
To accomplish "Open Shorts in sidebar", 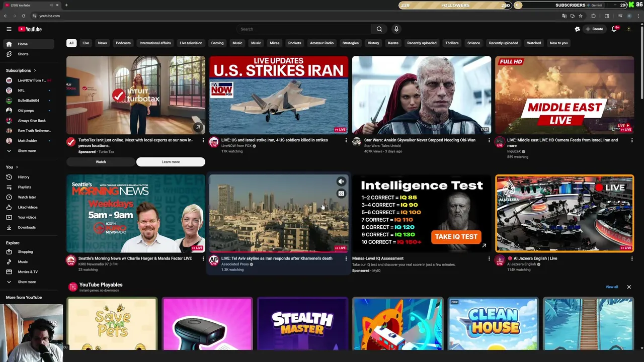I will click(28, 54).
